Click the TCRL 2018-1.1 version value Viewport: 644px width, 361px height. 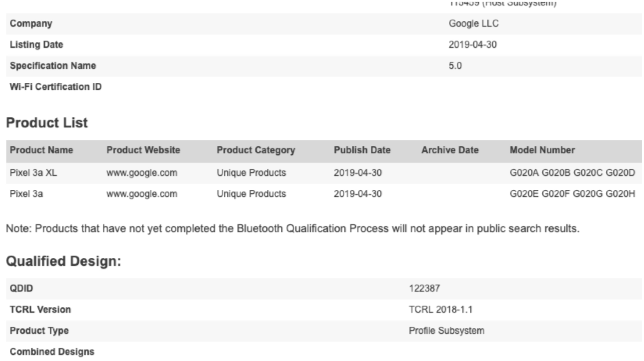(x=440, y=309)
